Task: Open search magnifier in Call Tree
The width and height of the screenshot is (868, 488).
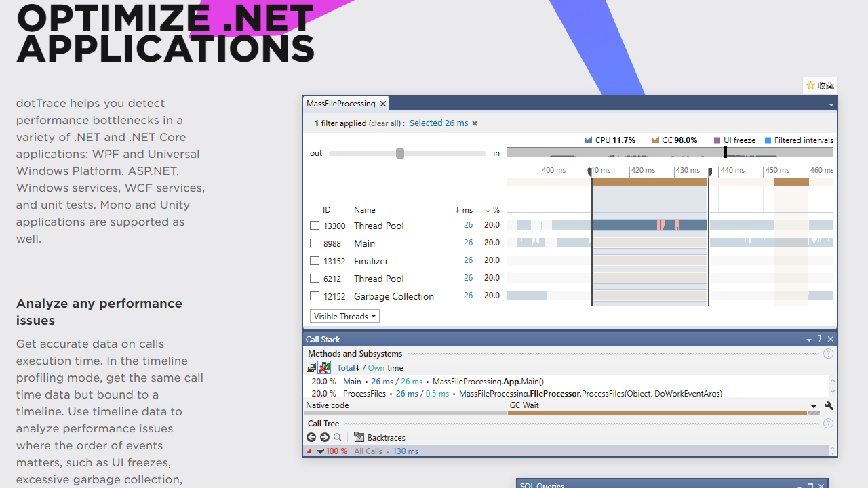Action: coord(338,438)
